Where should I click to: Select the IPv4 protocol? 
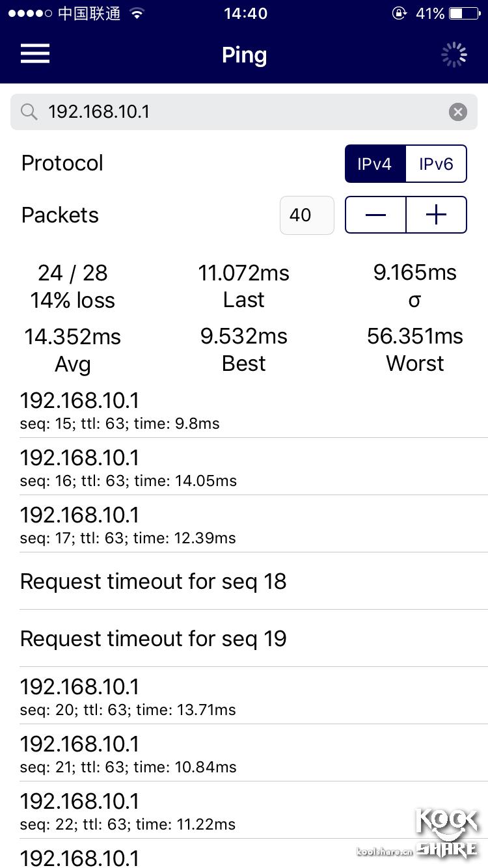click(375, 163)
